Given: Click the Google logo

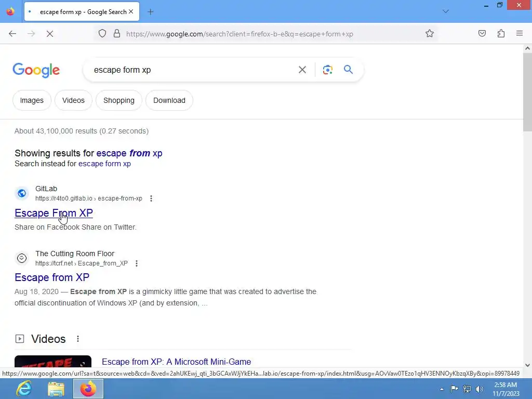Looking at the screenshot, I should (x=36, y=70).
